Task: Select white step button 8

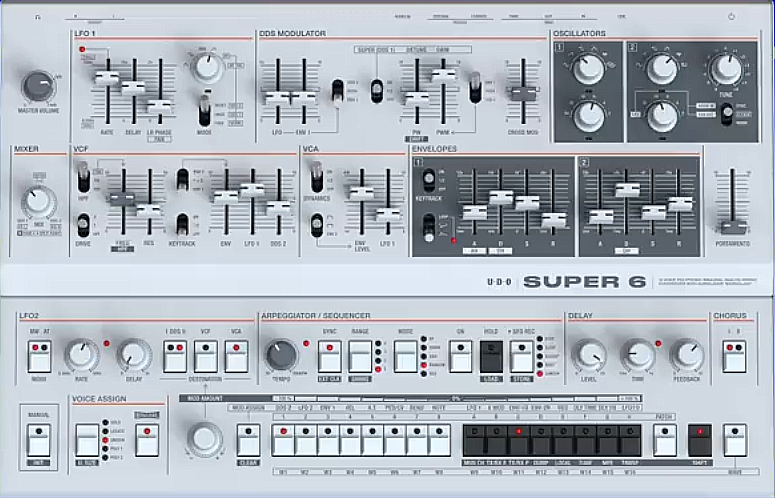Action: pos(439,440)
